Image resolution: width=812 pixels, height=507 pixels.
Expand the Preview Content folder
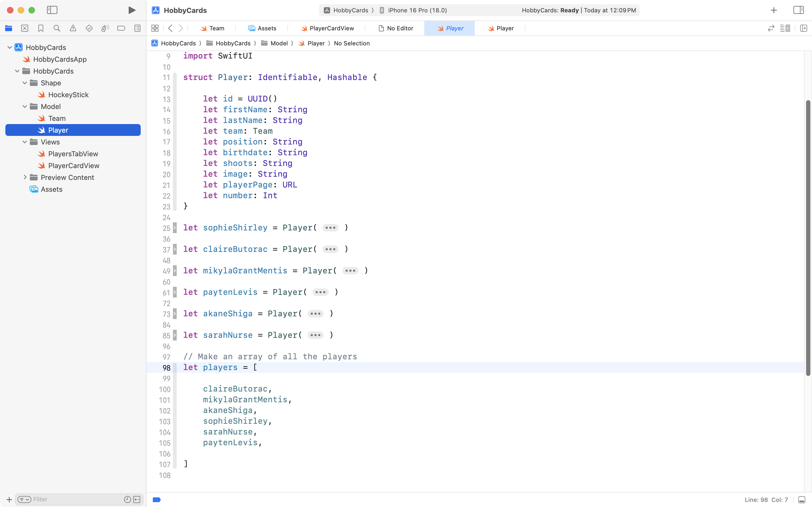(x=25, y=177)
